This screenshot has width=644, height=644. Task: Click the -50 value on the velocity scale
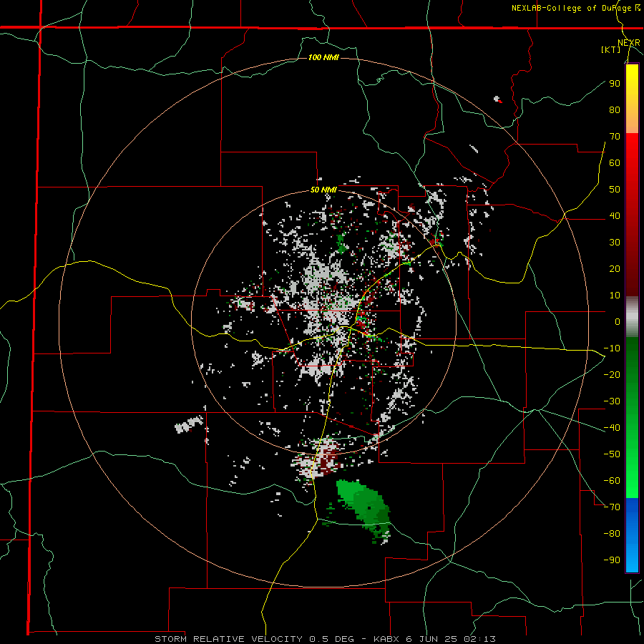pos(612,454)
